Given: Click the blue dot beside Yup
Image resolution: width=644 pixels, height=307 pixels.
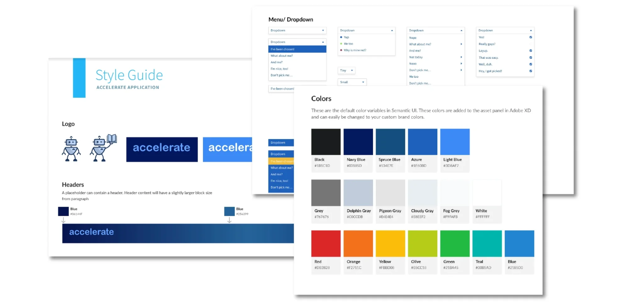Looking at the screenshot, I should (x=341, y=37).
